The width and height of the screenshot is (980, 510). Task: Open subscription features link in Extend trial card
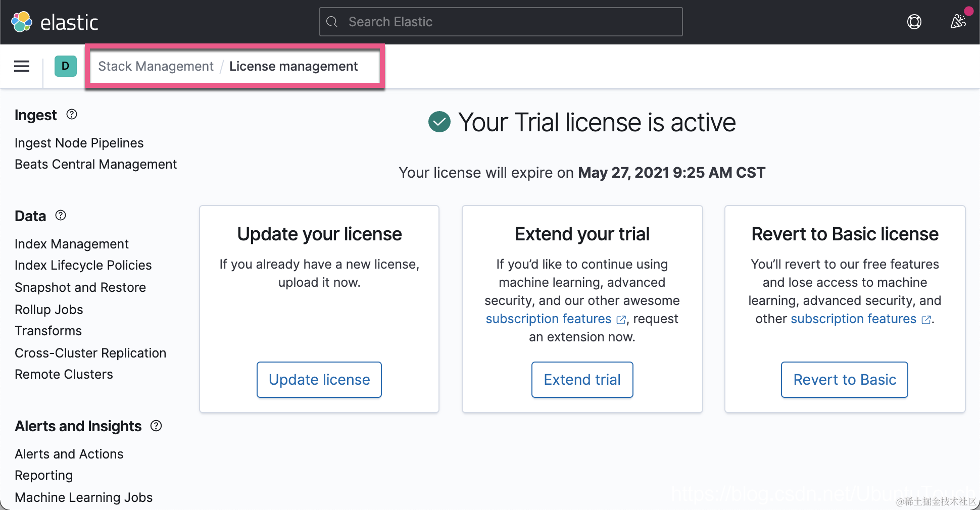tap(556, 319)
